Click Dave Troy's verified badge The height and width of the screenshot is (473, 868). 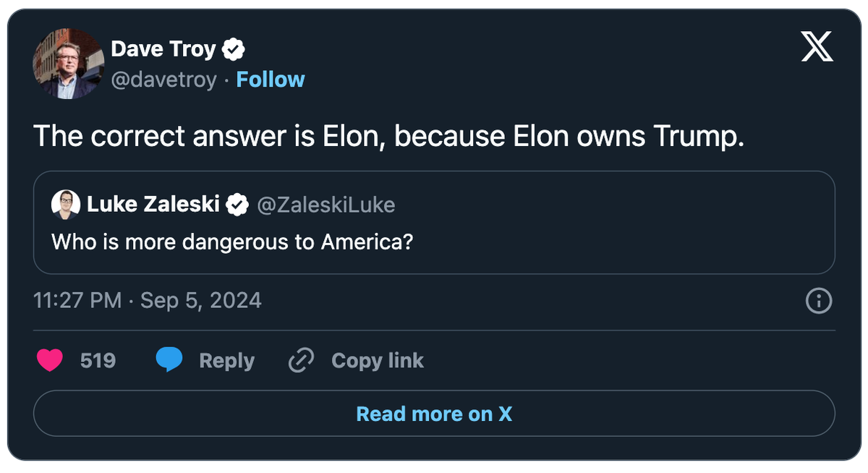click(x=234, y=49)
